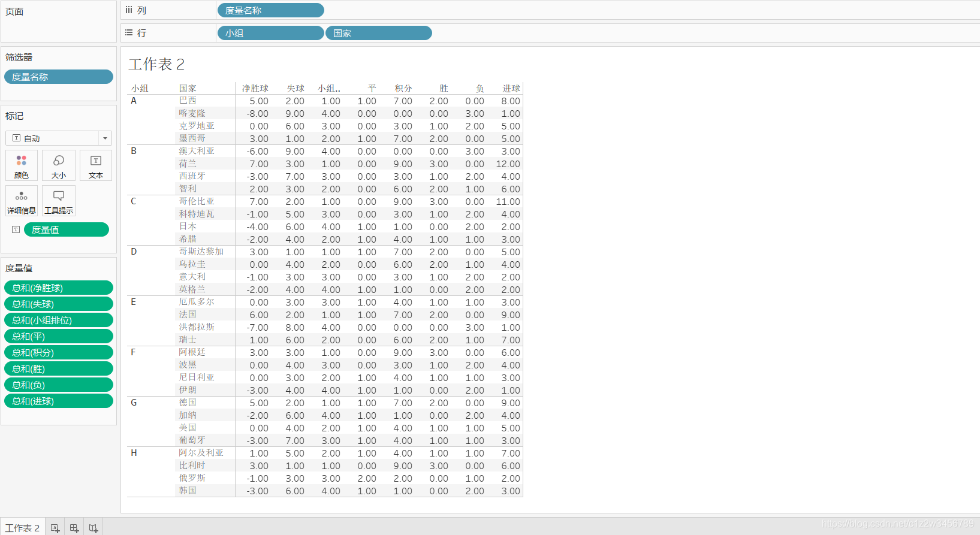Select the 韩国 country row
This screenshot has height=535, width=980.
point(188,491)
